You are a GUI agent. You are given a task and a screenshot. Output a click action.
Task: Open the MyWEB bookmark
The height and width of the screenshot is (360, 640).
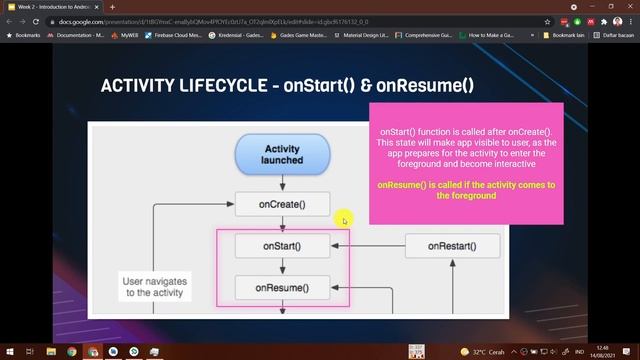pyautogui.click(x=125, y=36)
